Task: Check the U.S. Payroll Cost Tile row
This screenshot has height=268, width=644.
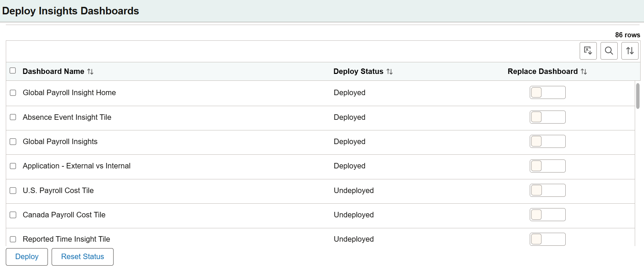Action: [x=13, y=191]
